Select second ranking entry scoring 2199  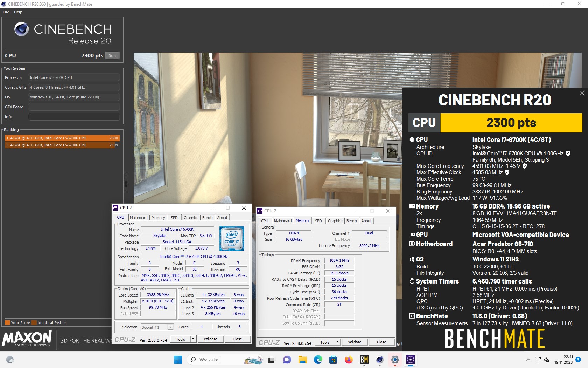point(62,145)
